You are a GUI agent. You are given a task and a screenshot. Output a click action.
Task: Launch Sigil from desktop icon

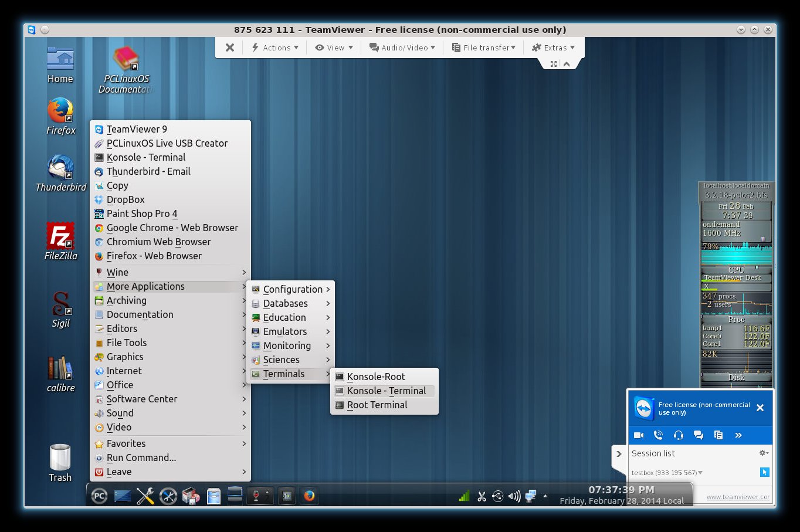pos(60,310)
